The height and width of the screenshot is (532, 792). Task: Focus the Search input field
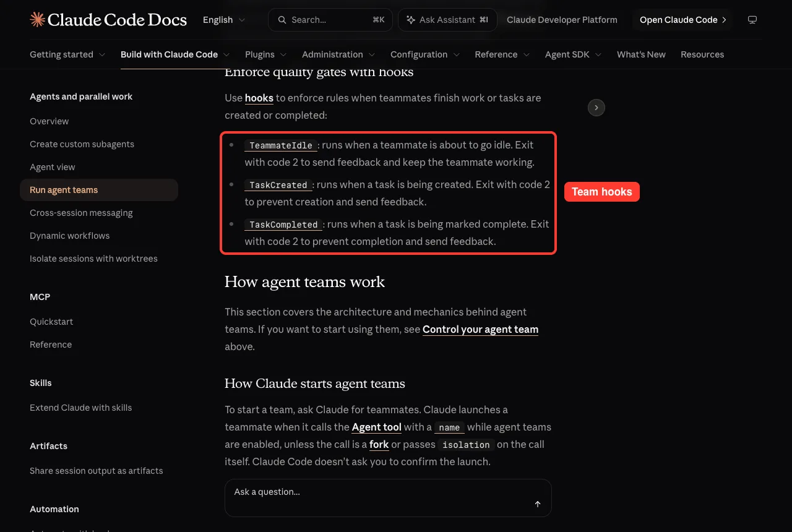coord(330,20)
